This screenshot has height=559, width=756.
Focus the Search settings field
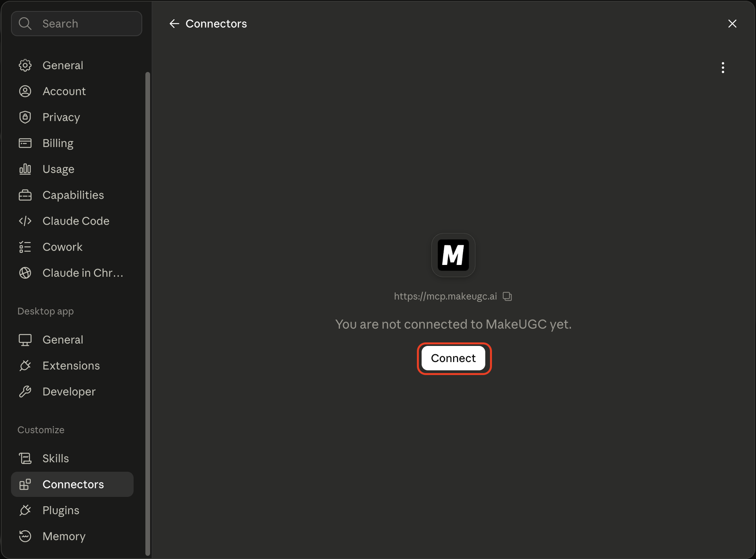point(77,24)
